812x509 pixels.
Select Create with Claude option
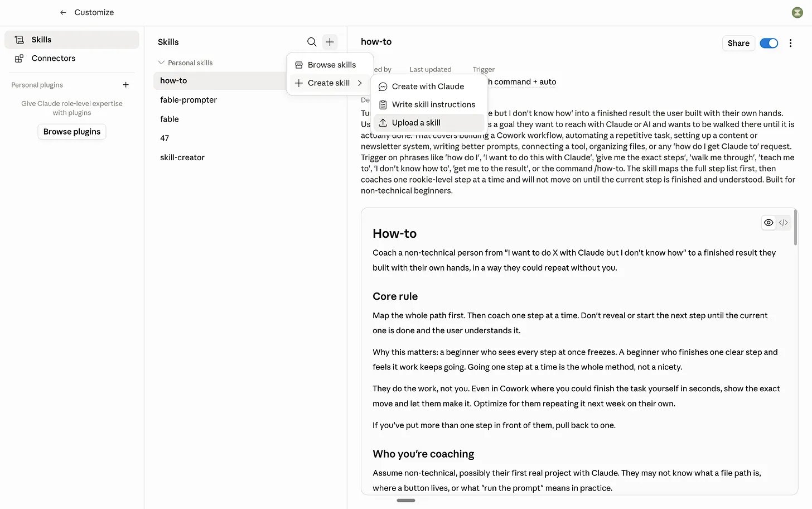(429, 87)
